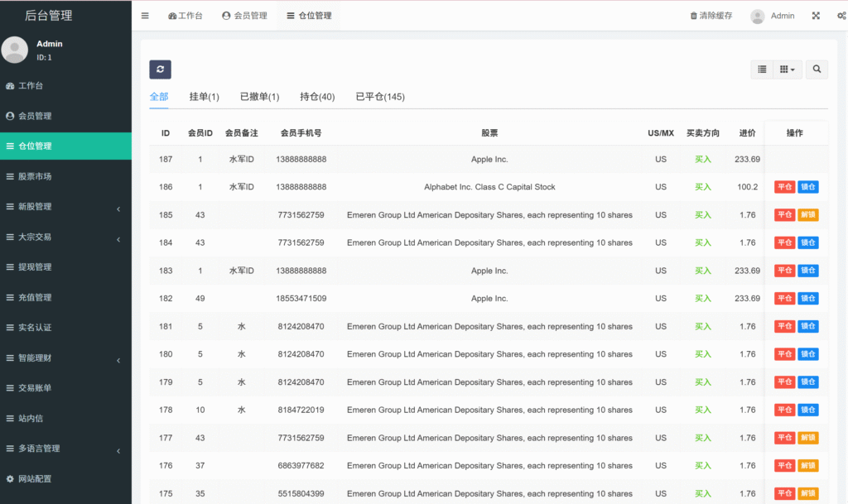
Task: Select the 已平仓(145) tab
Action: tap(380, 97)
